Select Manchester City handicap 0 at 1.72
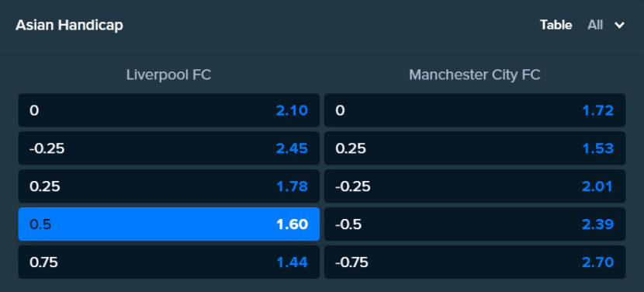The width and height of the screenshot is (644, 292). [x=475, y=110]
